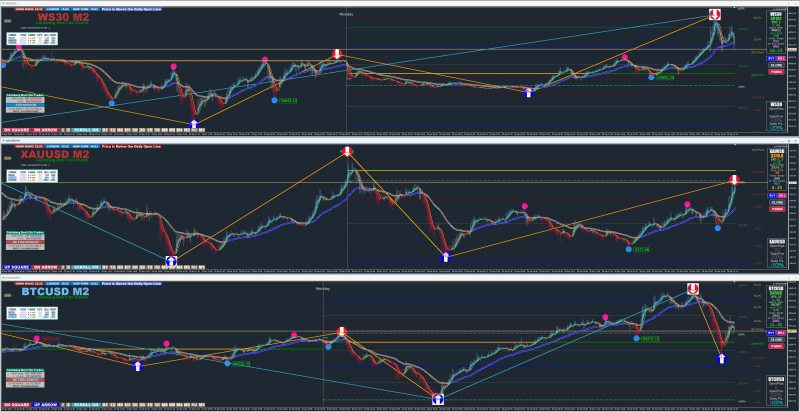The width and height of the screenshot is (800, 412).
Task: Click 'Price is Above the Daily Open Line' on WS30
Action: tap(132, 9)
